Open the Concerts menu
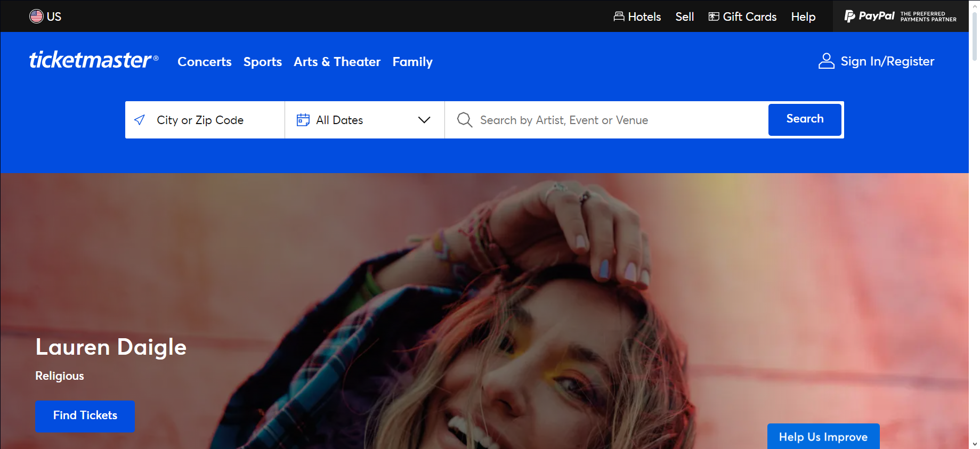 coord(205,62)
